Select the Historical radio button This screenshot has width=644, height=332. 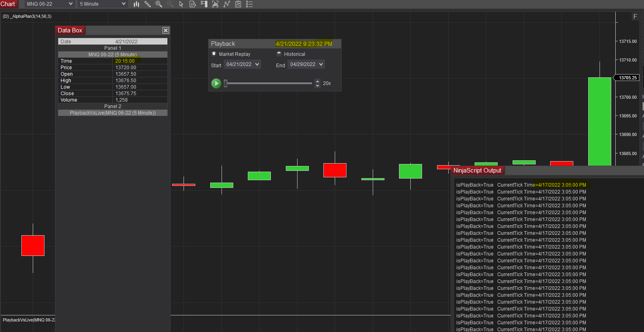click(279, 54)
